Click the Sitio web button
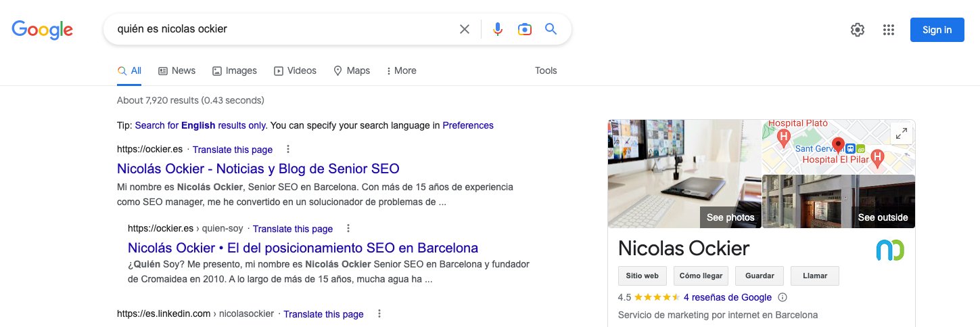This screenshot has width=980, height=327. (643, 276)
